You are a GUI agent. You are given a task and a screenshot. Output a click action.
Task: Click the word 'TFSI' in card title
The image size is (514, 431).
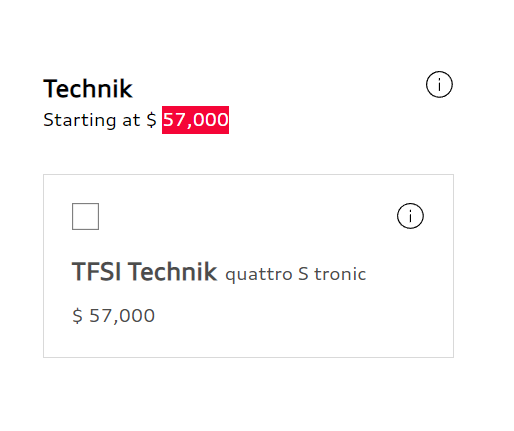96,272
